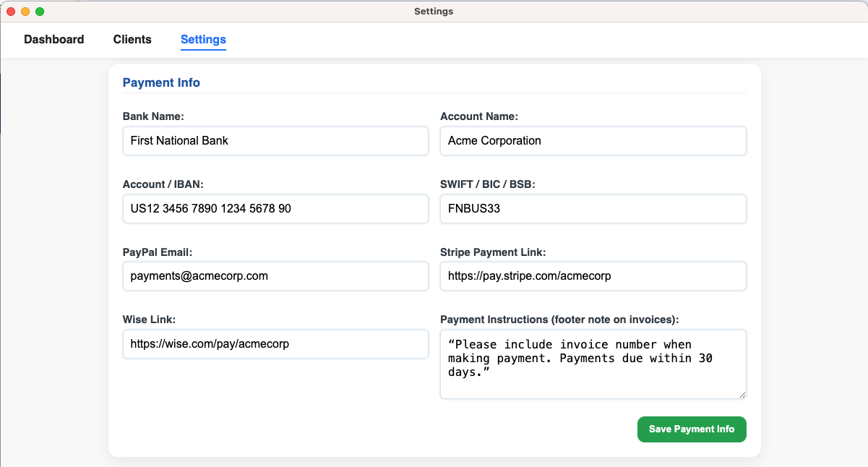868x467 pixels.
Task: Click the SWIFT / BIC / BSB field
Action: click(x=593, y=209)
